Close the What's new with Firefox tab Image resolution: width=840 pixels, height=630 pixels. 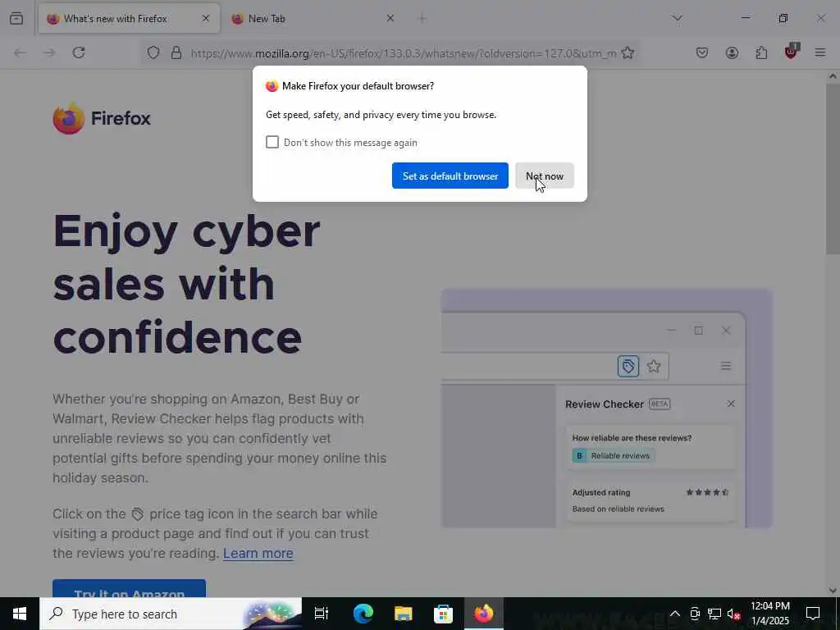pos(206,18)
